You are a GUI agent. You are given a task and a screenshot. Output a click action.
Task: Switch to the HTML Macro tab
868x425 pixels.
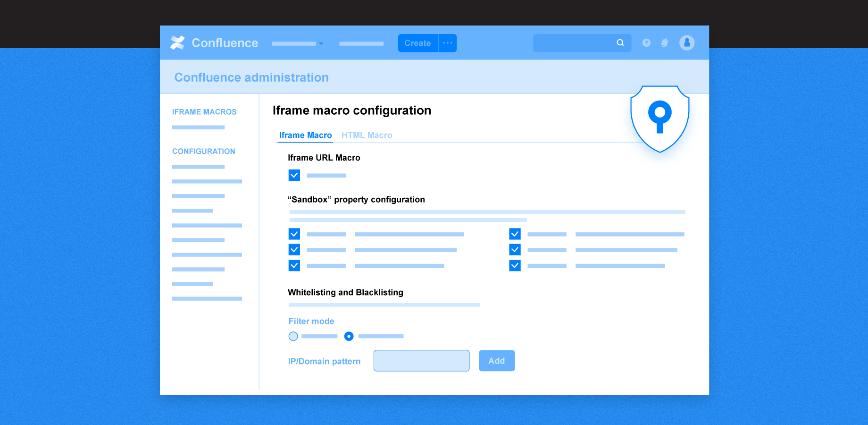point(367,135)
